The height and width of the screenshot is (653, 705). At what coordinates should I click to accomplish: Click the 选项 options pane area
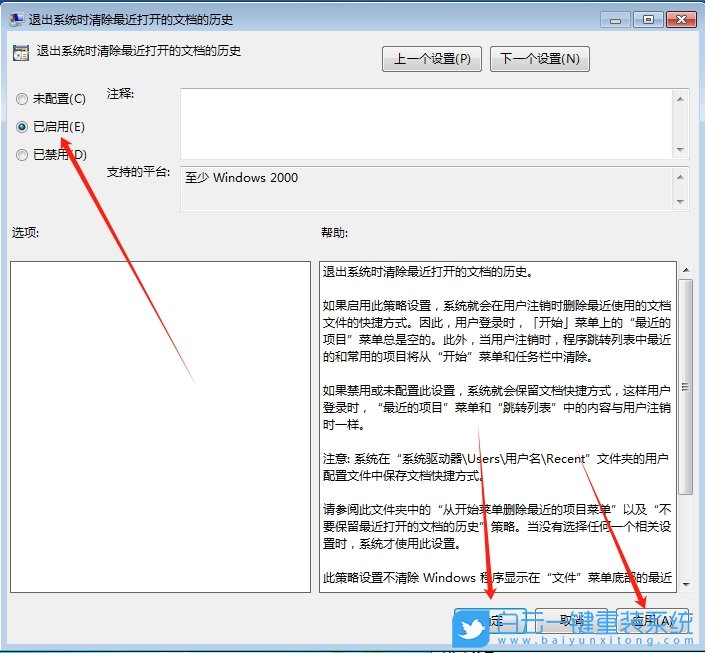[161, 427]
